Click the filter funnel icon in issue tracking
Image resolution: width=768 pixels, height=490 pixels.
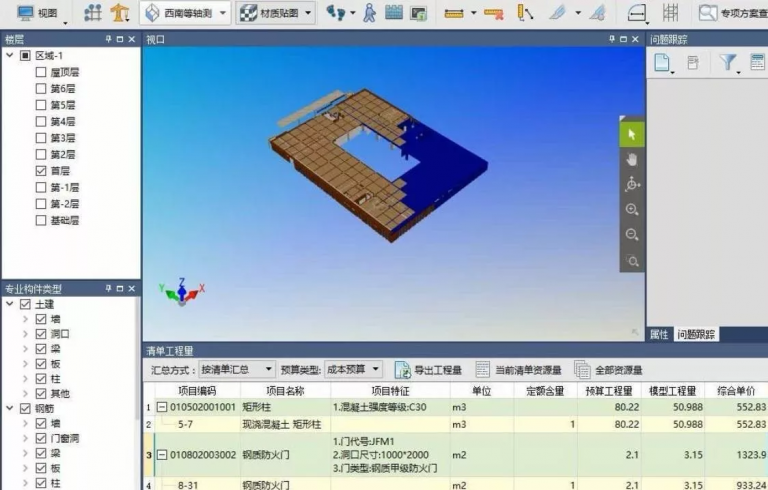[728, 63]
